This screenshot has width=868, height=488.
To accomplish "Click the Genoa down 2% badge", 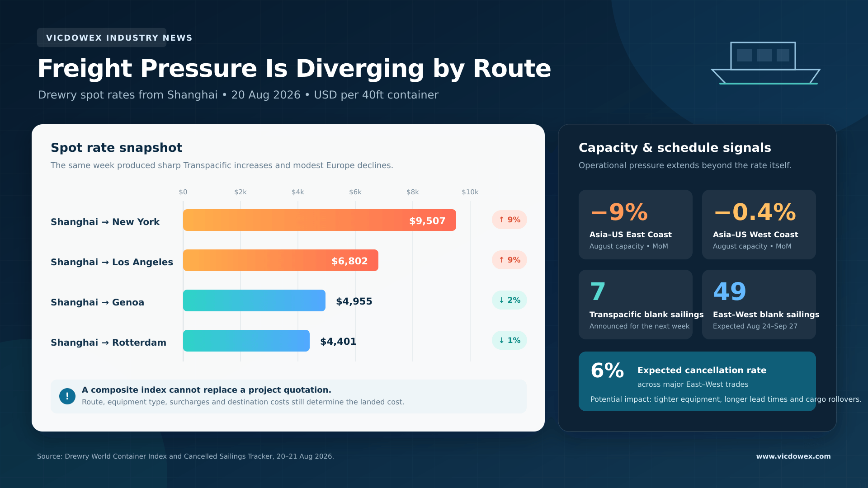I will (509, 300).
